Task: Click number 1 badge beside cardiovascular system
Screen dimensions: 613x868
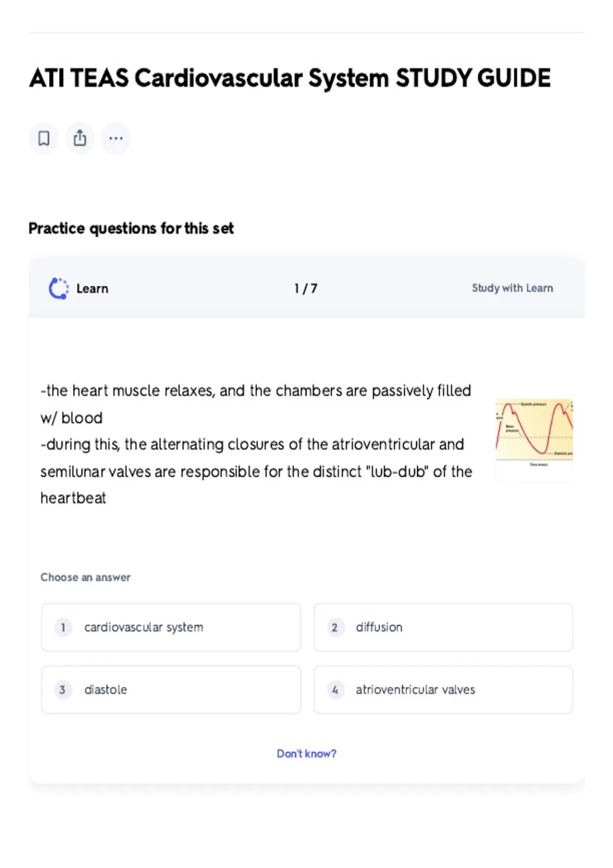Action: pyautogui.click(x=63, y=627)
